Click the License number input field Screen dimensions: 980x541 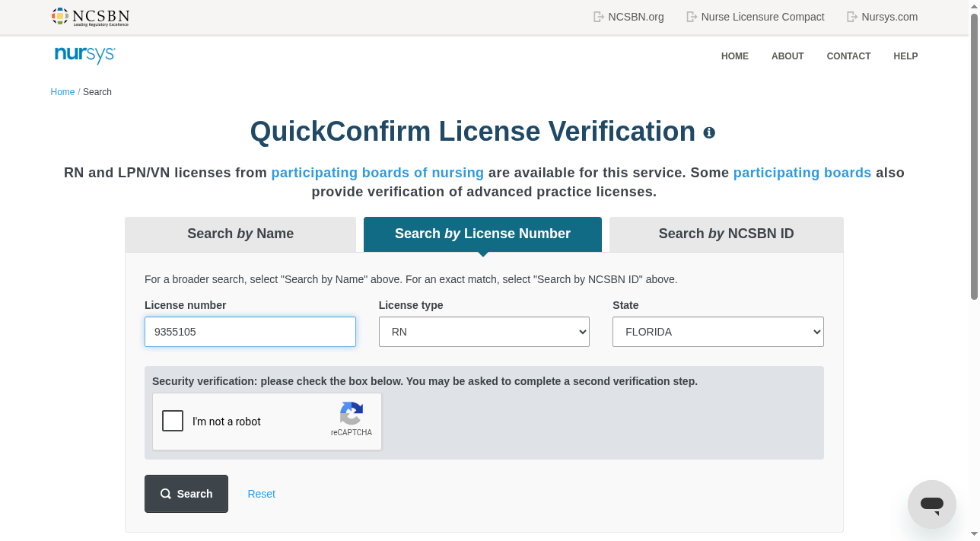click(250, 332)
